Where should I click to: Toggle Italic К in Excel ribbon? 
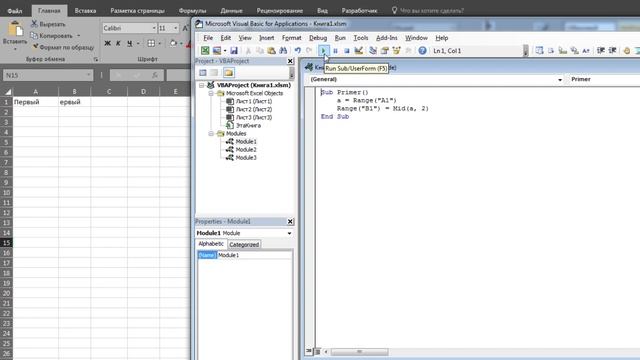118,43
